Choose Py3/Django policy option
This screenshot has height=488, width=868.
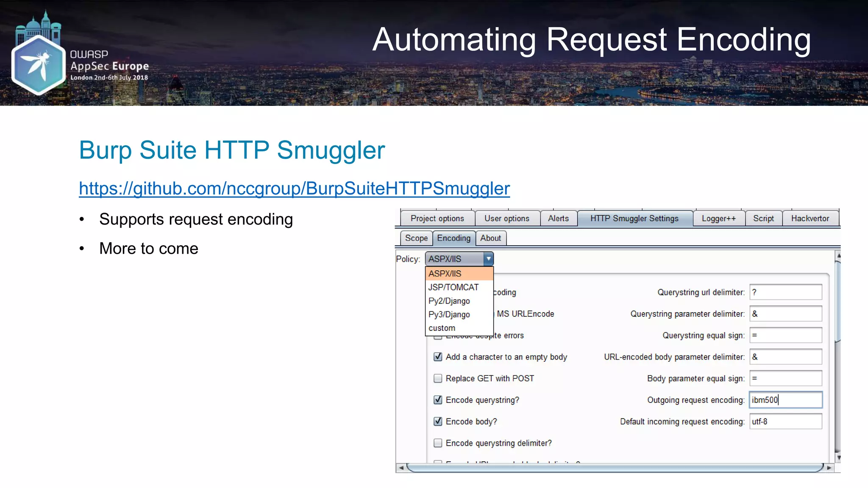449,314
